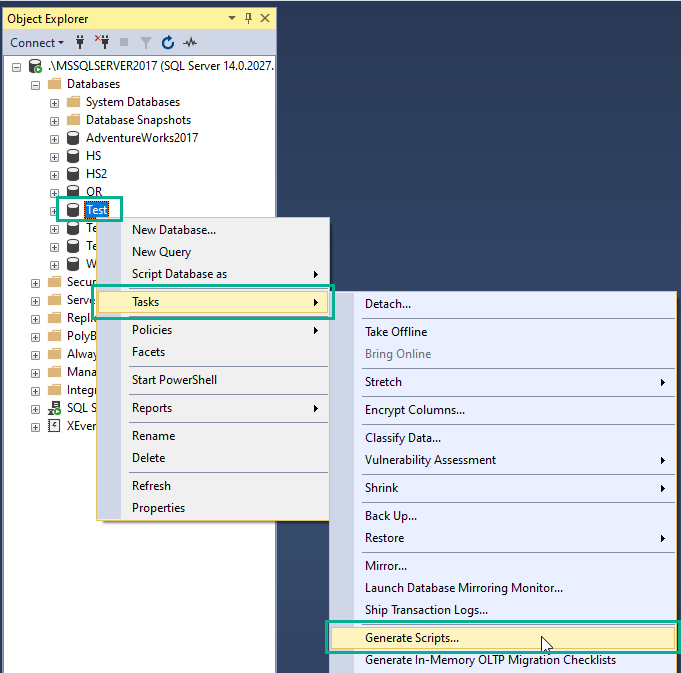This screenshot has height=673, width=681.
Task: Expand the HS2 database node
Action: tap(54, 174)
